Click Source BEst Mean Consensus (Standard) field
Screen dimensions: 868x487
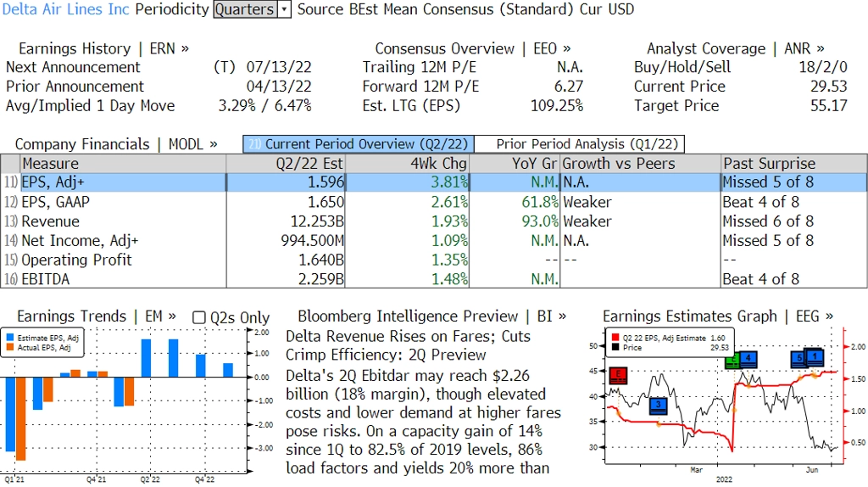tap(435, 9)
